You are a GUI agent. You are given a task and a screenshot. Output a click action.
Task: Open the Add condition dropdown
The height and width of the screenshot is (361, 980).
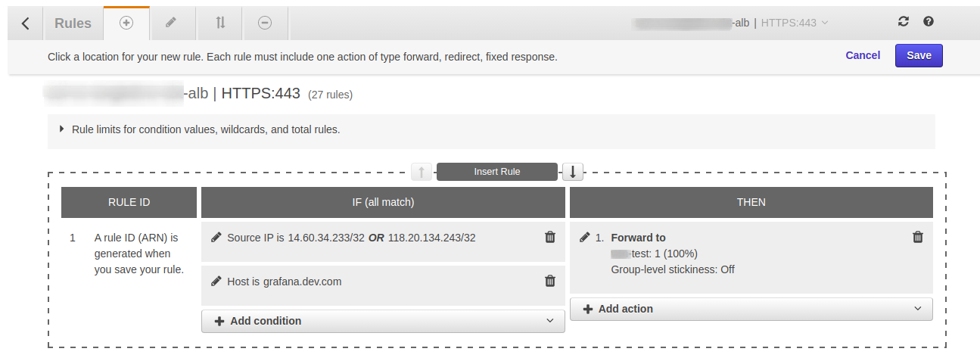click(383, 321)
